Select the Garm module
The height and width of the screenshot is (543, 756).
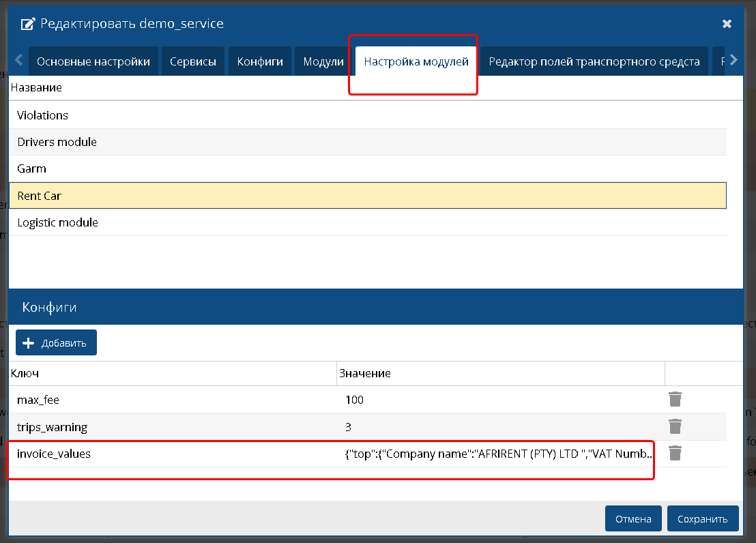(32, 168)
